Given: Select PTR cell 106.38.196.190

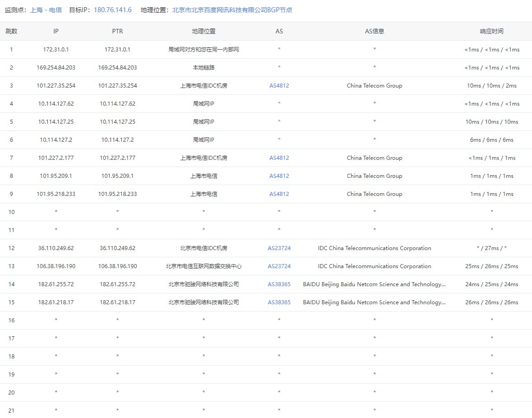Looking at the screenshot, I should (x=117, y=266).
